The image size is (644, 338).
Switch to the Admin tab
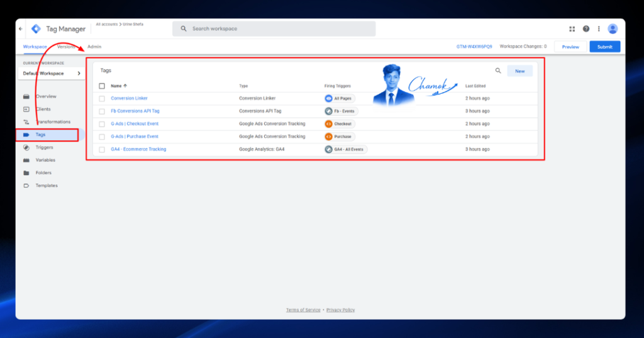(94, 47)
